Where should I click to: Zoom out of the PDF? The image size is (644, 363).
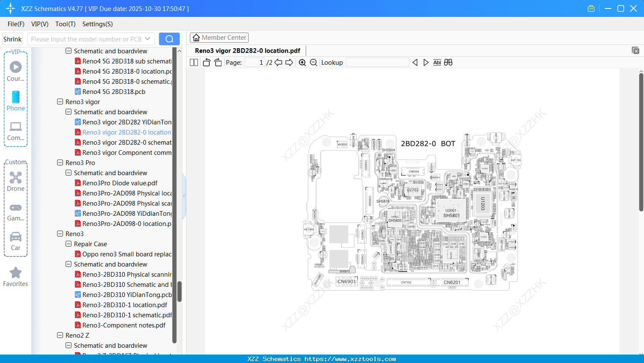tap(313, 63)
